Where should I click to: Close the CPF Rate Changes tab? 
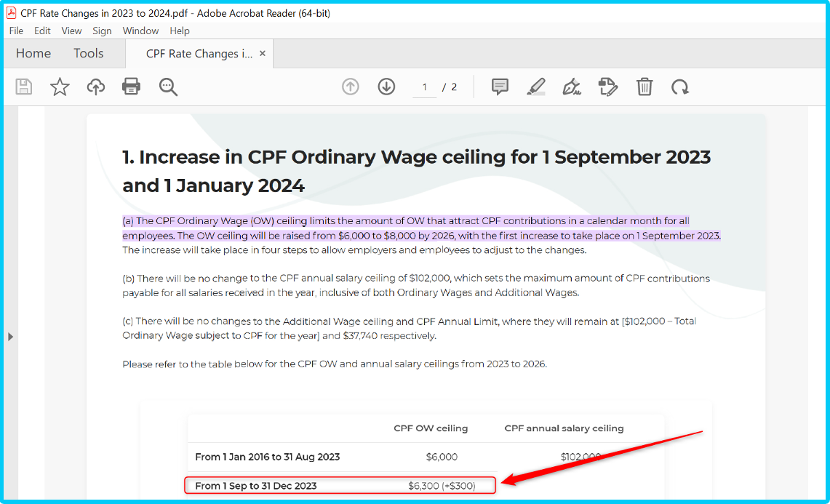tap(263, 54)
